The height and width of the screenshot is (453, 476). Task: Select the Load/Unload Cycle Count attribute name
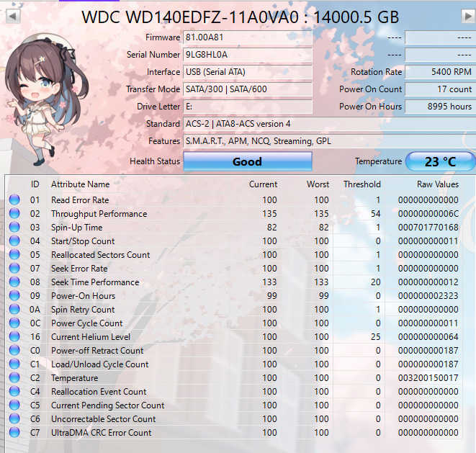coord(100,364)
